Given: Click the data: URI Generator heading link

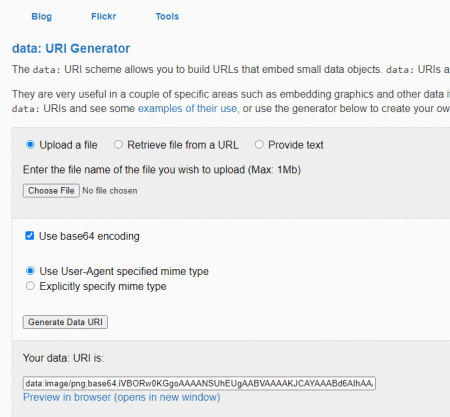Looking at the screenshot, I should 71,49.
